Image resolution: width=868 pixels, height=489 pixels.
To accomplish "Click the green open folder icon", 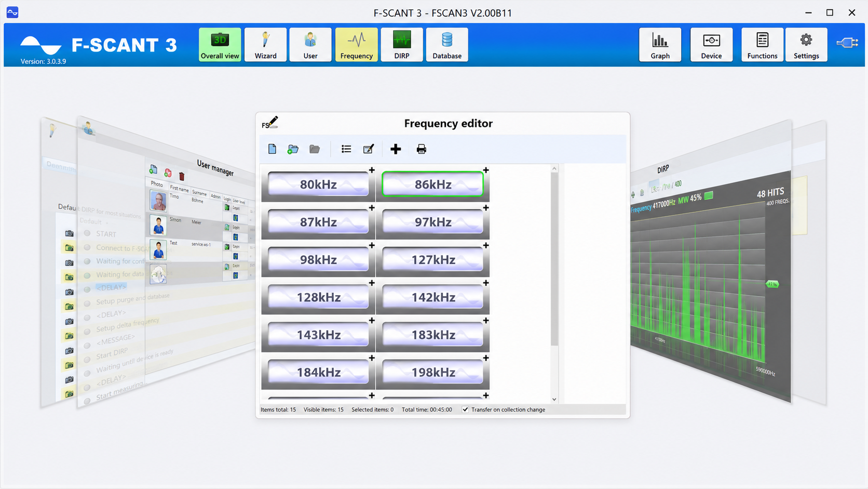I will pyautogui.click(x=293, y=149).
